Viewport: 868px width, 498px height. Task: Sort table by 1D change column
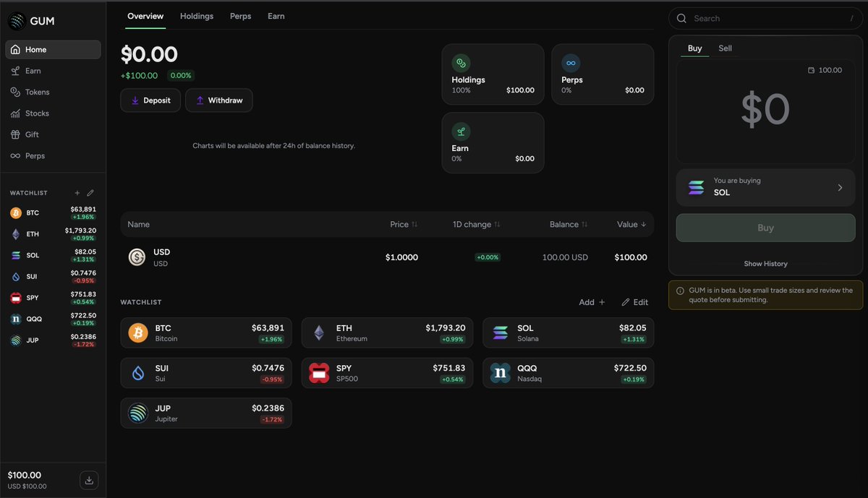[476, 225]
